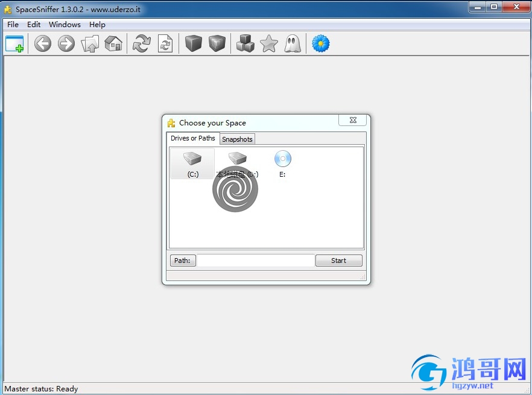Switch to the Drives or Paths tab
Viewport: 532px width, 395px height.
[193, 138]
